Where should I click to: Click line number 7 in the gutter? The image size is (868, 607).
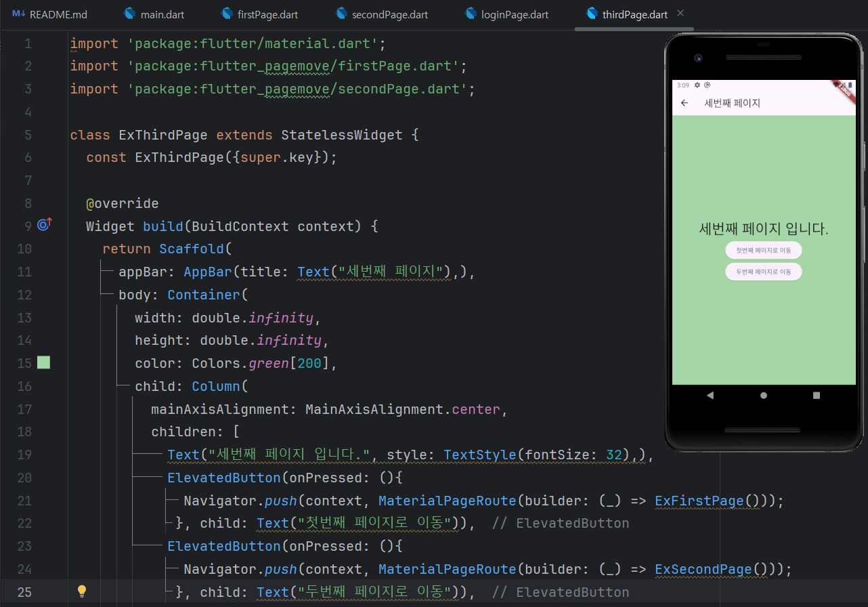click(x=28, y=180)
